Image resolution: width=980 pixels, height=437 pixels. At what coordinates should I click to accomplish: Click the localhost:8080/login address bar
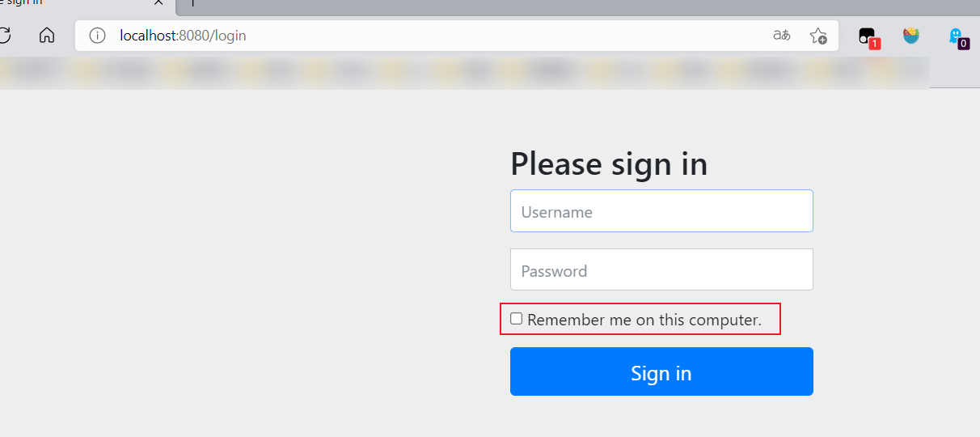[404, 36]
